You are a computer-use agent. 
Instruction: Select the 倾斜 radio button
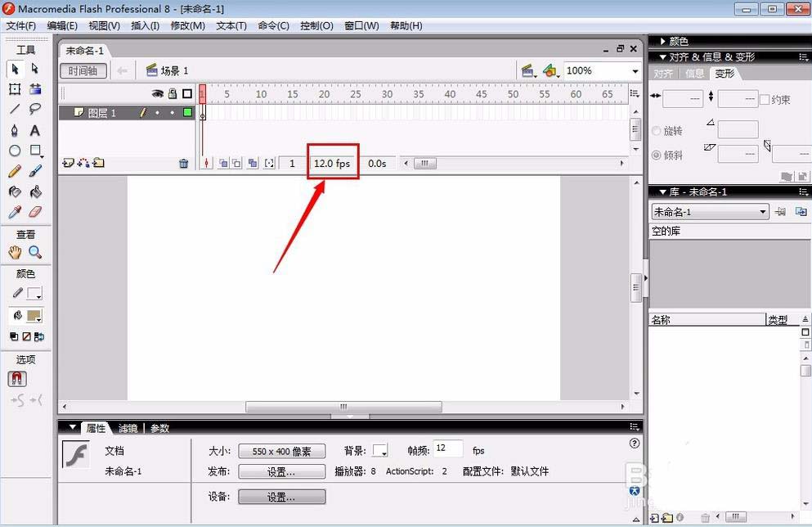point(656,155)
